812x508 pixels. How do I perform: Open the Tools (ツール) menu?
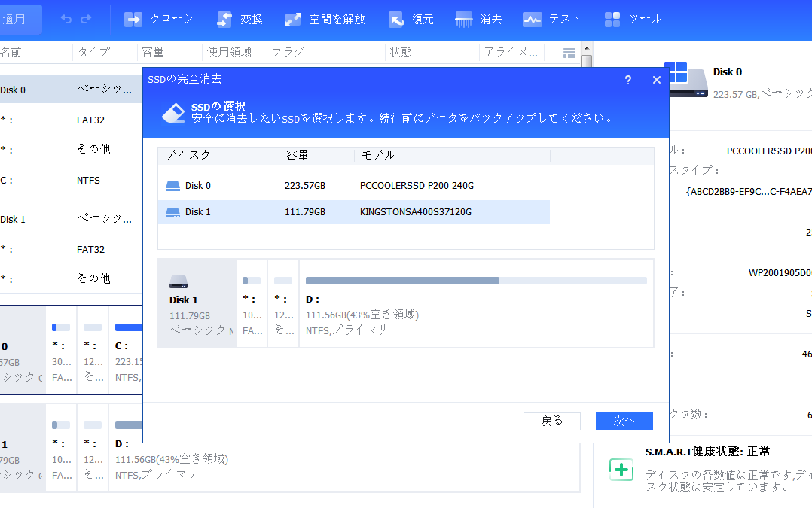[613, 19]
